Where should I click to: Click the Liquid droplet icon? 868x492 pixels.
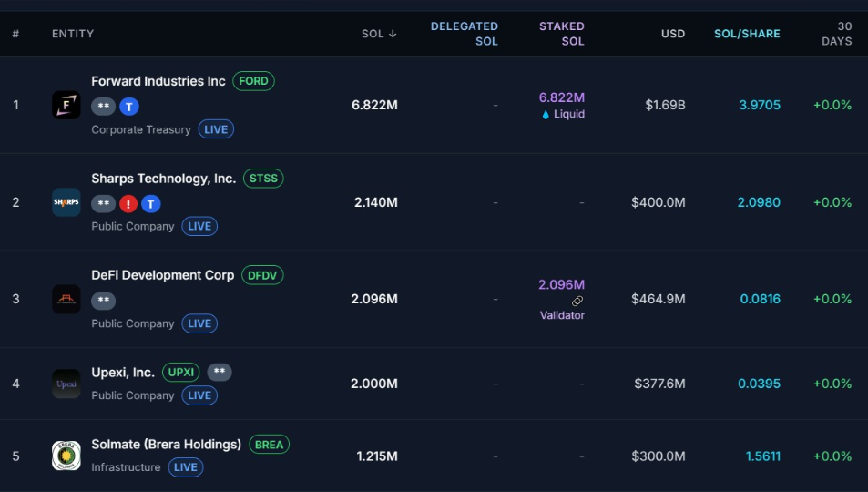coord(546,115)
